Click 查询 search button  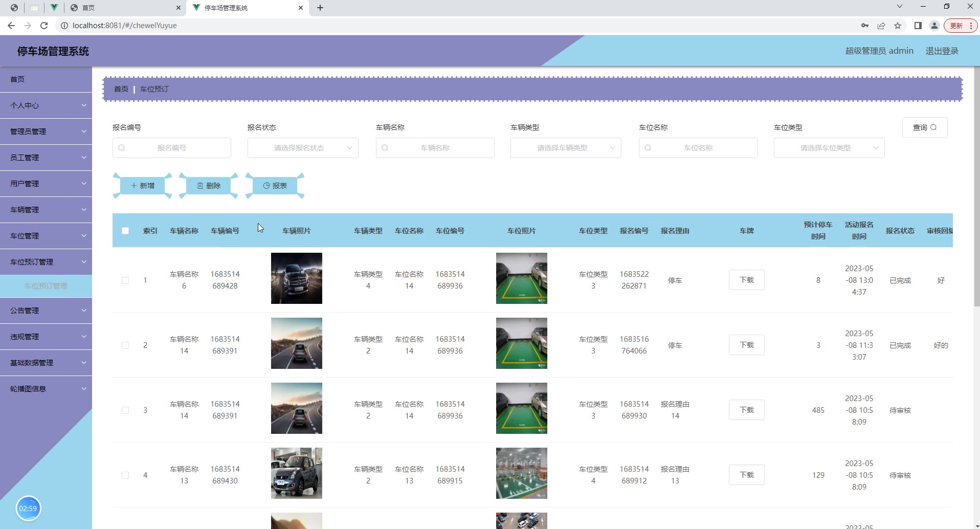tap(925, 127)
